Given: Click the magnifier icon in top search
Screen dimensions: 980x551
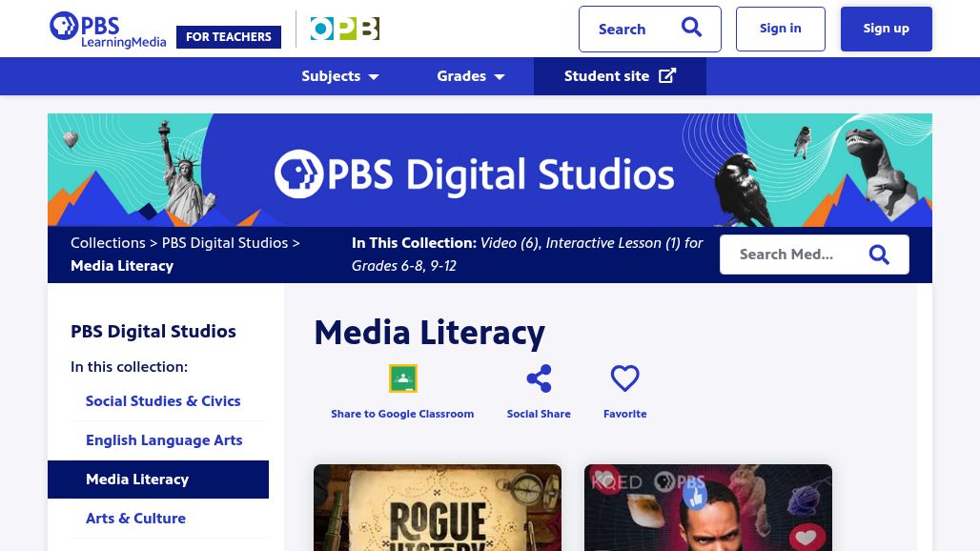Looking at the screenshot, I should [691, 29].
